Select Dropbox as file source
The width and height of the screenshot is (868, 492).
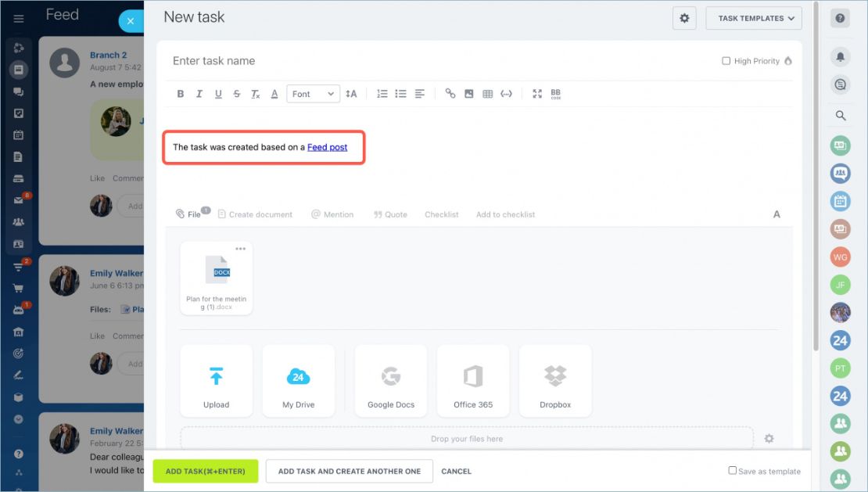555,381
